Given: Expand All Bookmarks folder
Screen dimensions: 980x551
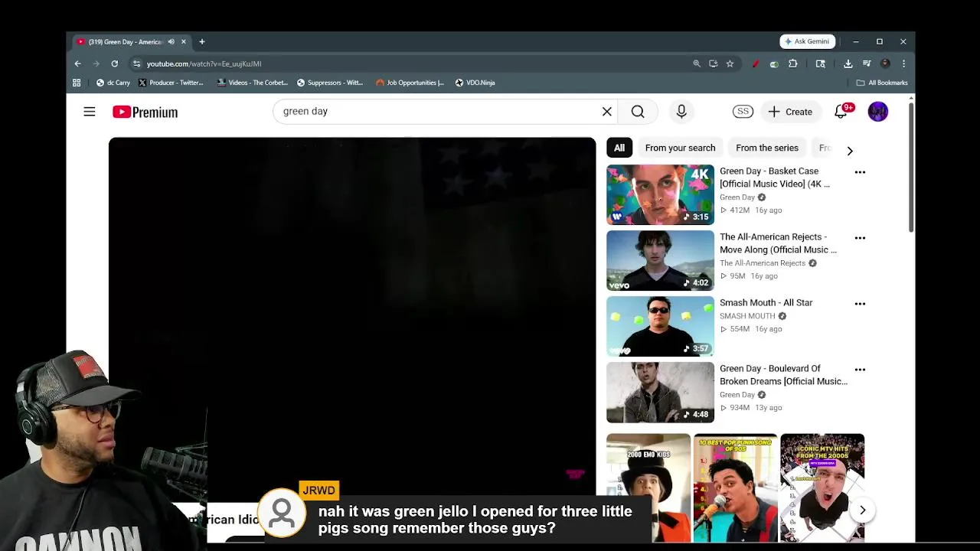Looking at the screenshot, I should pyautogui.click(x=882, y=83).
